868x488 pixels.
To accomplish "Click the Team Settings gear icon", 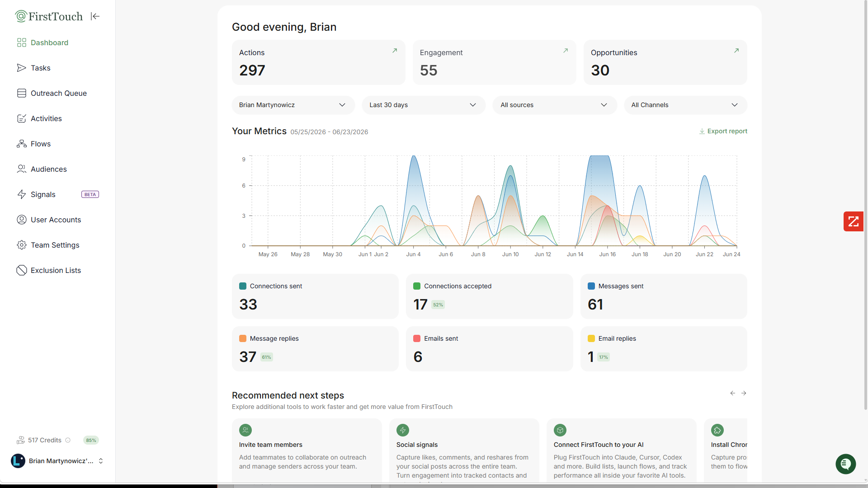I will 22,245.
